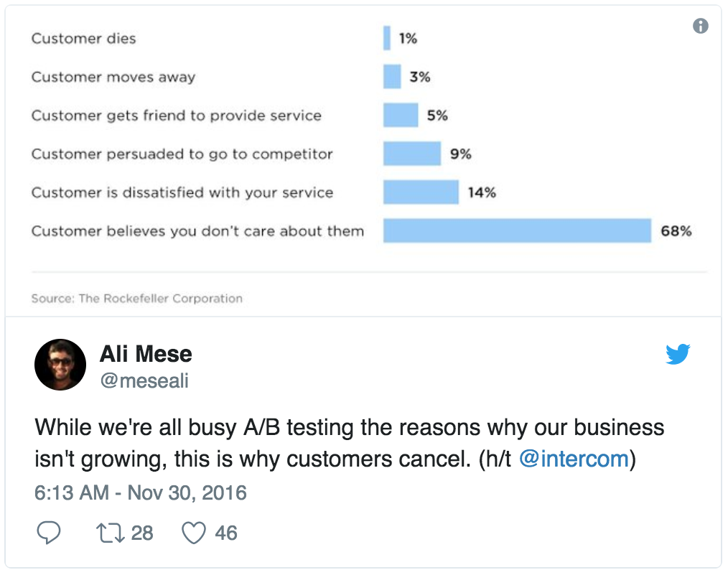Click Ali Mese's profile avatar
This screenshot has height=570, width=728.
point(60,365)
